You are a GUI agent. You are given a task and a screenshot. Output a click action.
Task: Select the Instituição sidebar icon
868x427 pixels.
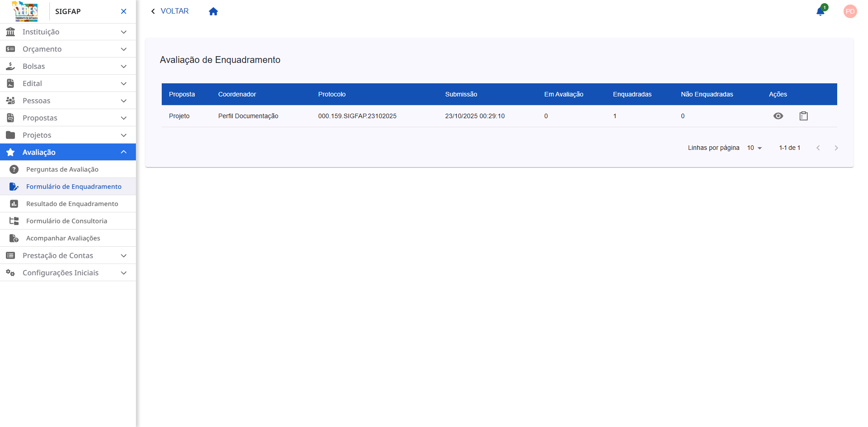(10, 32)
